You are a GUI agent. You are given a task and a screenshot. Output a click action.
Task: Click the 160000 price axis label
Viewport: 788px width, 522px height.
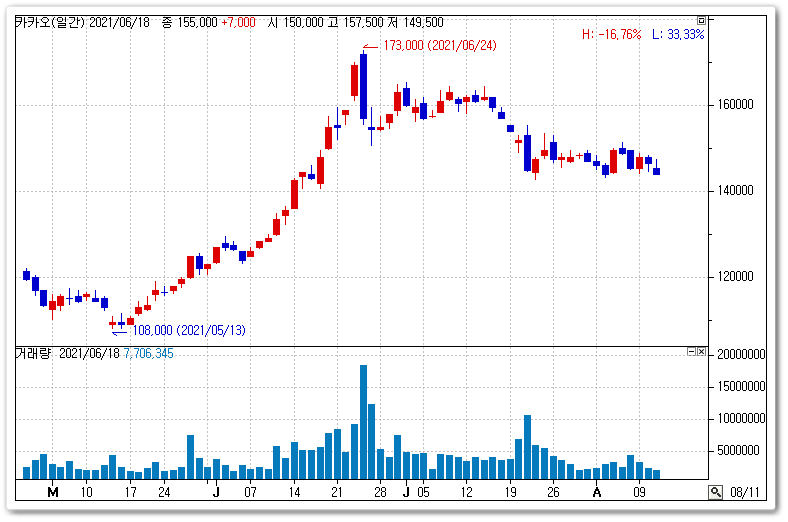pyautogui.click(x=735, y=105)
